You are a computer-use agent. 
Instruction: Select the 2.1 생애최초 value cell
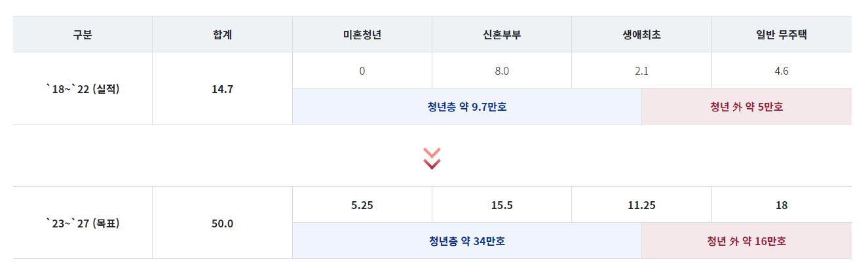click(x=642, y=71)
